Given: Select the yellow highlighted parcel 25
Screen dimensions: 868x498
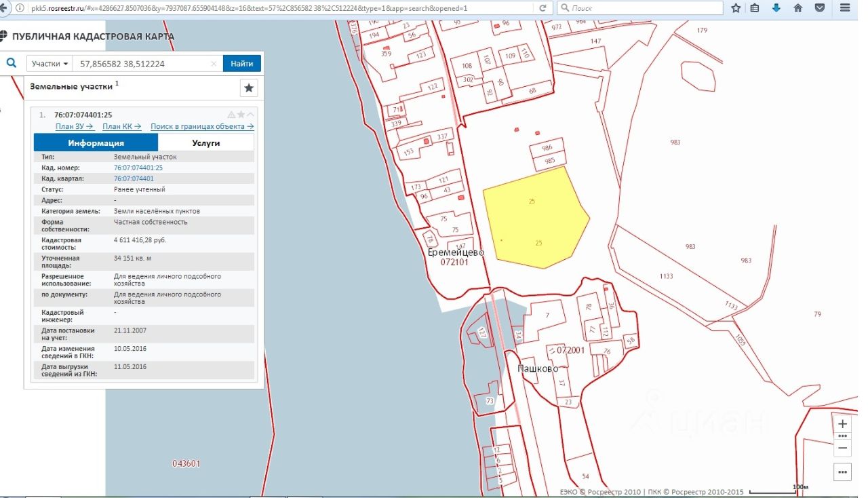Looking at the screenshot, I should pyautogui.click(x=535, y=217).
